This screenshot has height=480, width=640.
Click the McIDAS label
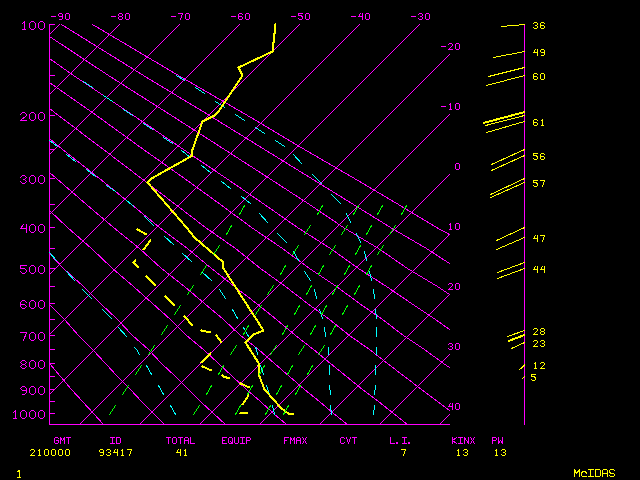(594, 473)
